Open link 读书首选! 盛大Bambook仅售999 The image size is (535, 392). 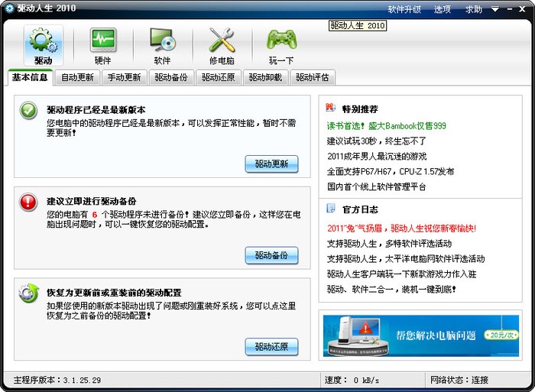click(386, 126)
